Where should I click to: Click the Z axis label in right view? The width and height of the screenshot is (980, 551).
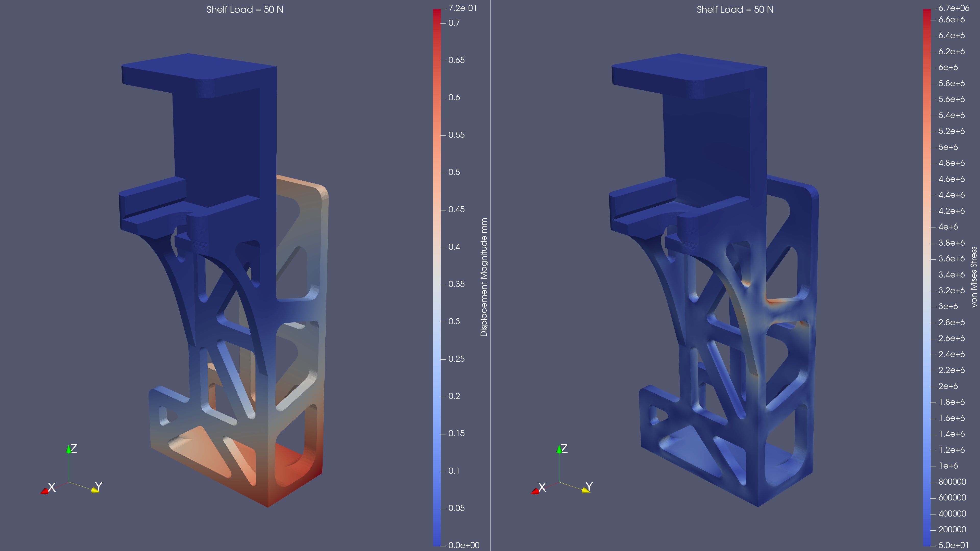(564, 448)
